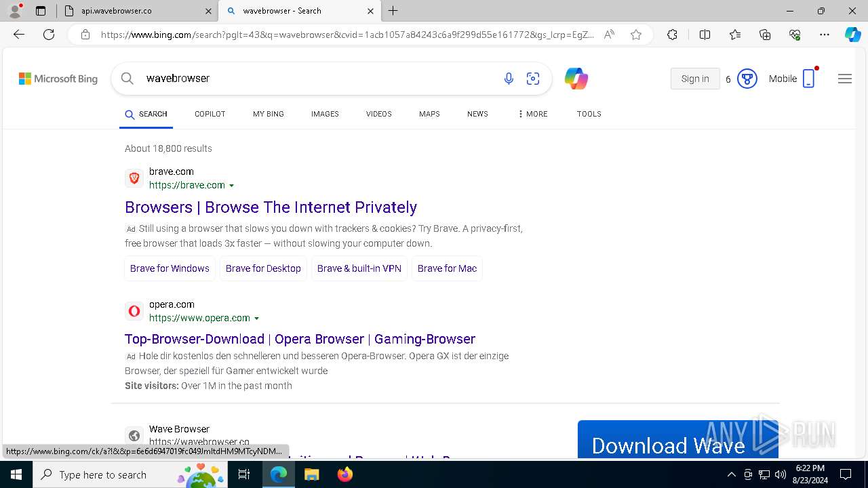Open the TOOLS option
868x488 pixels.
589,114
